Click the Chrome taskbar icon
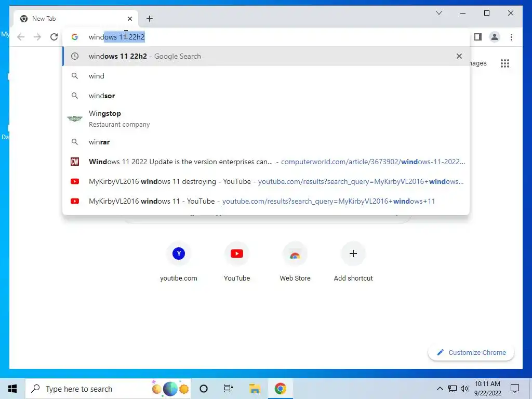532x399 pixels. pos(280,389)
